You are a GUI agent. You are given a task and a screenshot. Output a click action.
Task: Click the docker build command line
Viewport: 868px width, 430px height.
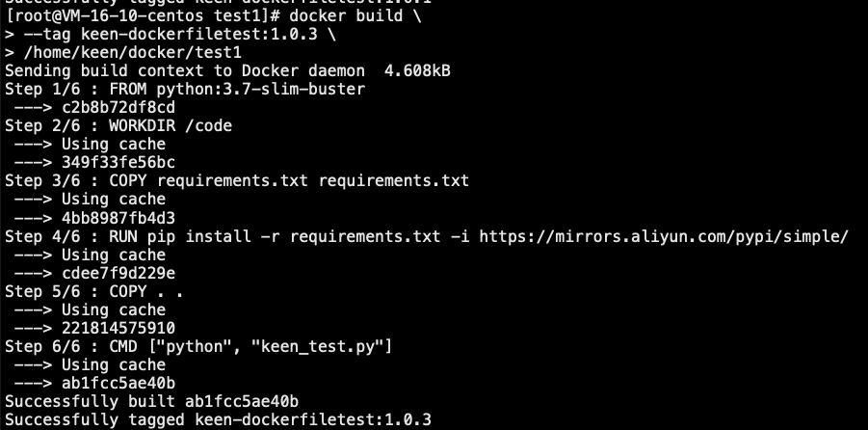point(213,15)
